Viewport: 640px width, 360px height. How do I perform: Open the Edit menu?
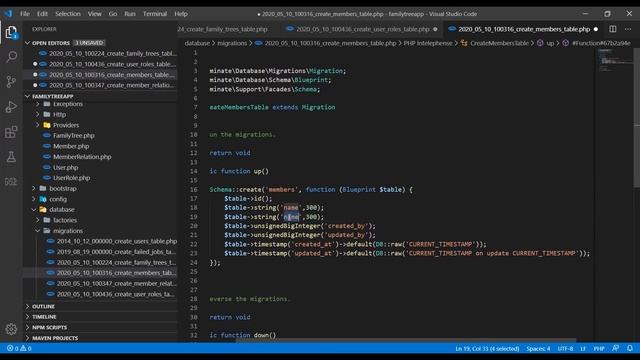click(42, 13)
